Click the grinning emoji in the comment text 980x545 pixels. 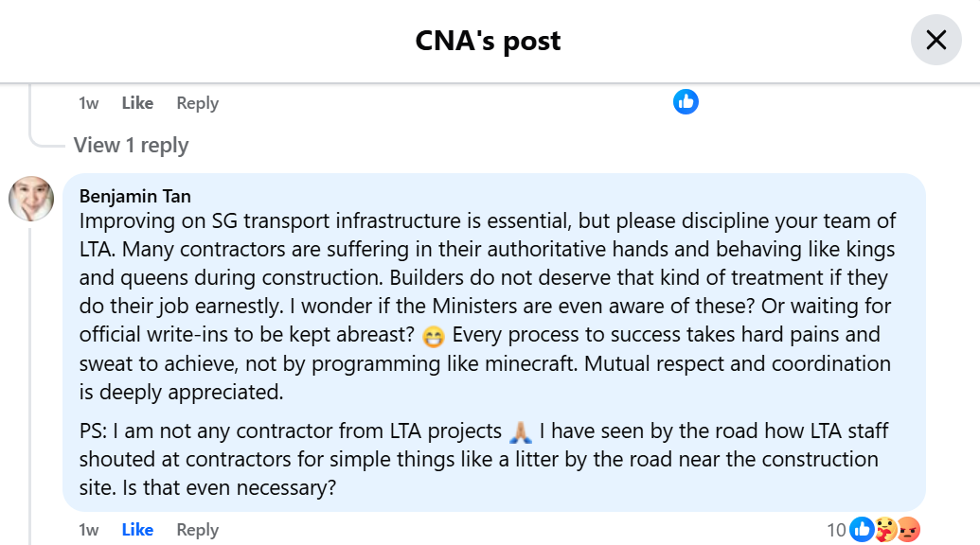[431, 336]
